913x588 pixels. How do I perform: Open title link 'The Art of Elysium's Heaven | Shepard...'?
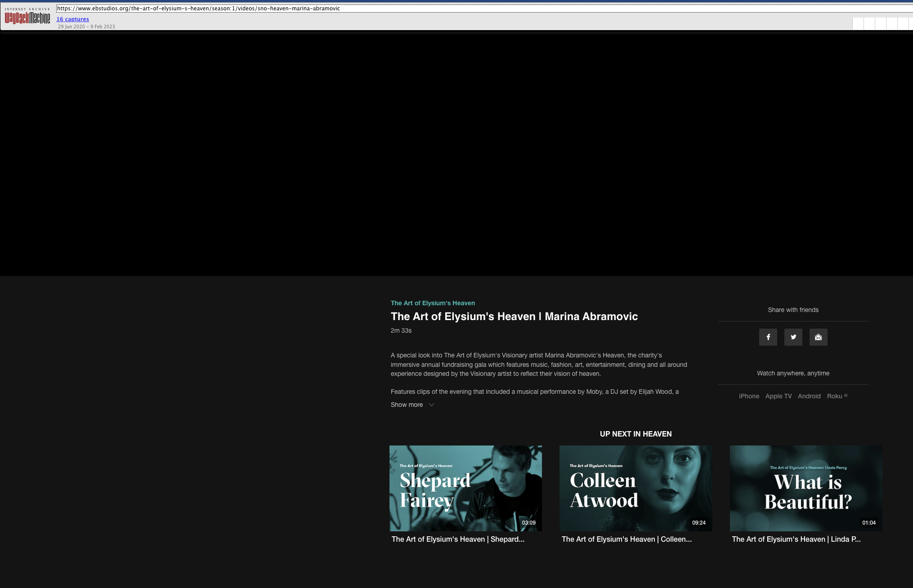point(458,539)
